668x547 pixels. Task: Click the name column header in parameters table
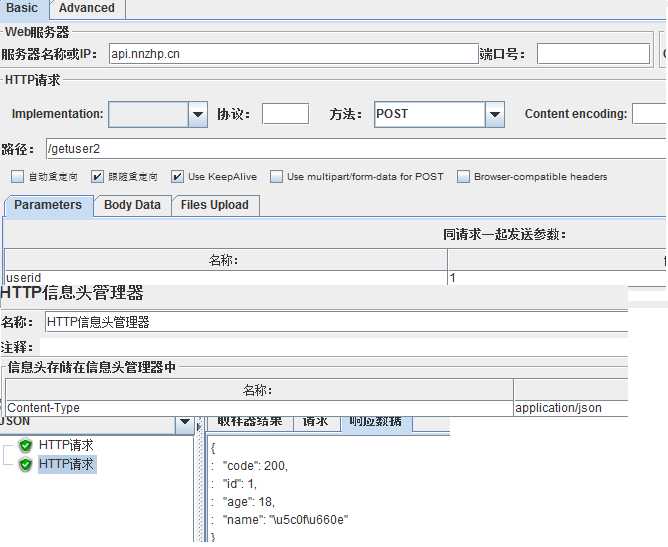[225, 259]
